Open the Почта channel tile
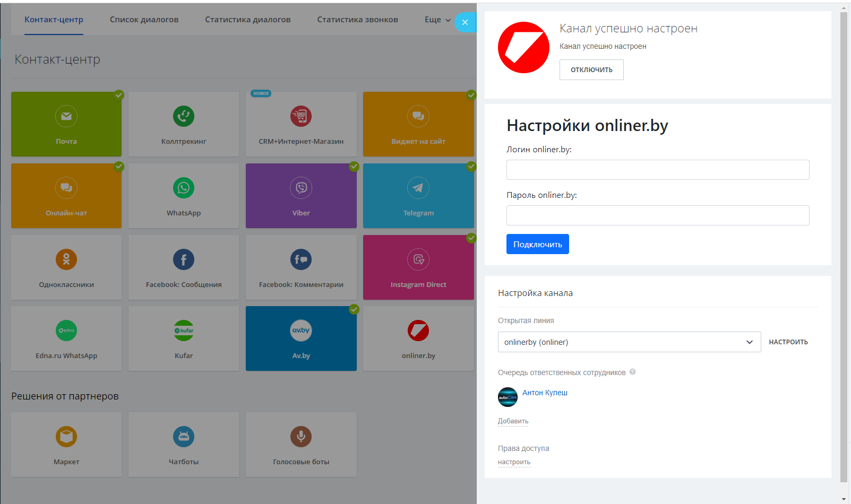The image size is (851, 504). [x=66, y=124]
